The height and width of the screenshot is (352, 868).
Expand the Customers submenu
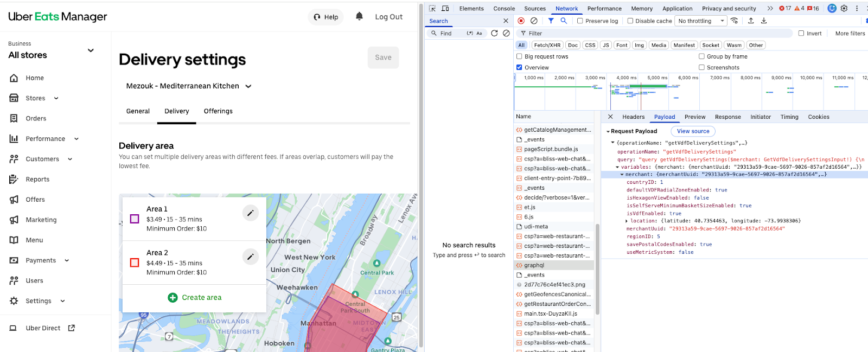pos(70,159)
